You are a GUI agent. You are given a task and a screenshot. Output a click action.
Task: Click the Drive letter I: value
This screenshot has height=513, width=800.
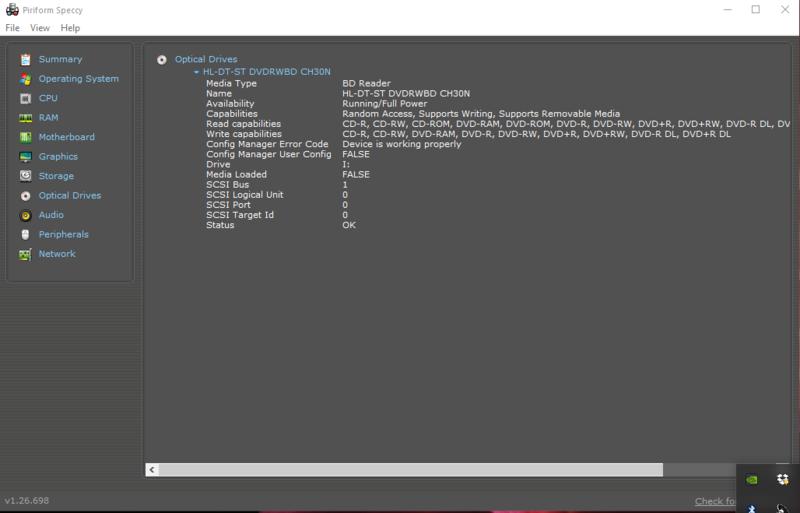point(346,164)
